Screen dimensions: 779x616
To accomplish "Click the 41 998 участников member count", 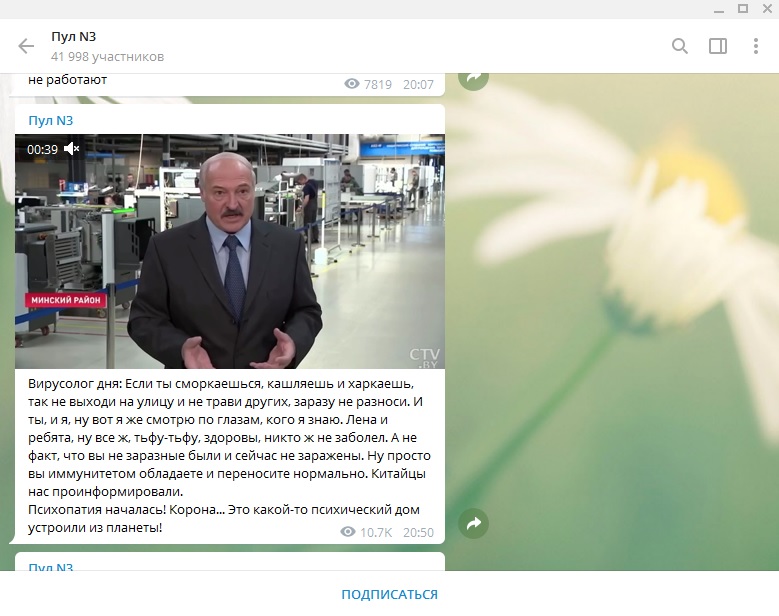I will pyautogui.click(x=107, y=57).
